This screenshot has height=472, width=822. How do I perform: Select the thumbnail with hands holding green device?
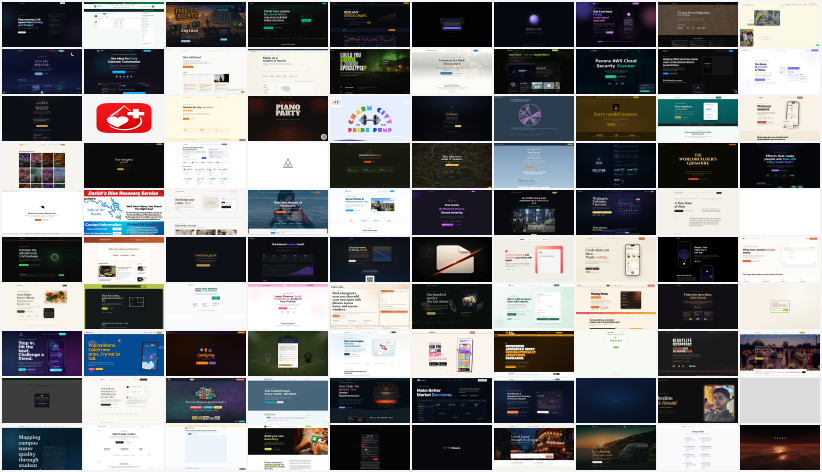point(288,447)
